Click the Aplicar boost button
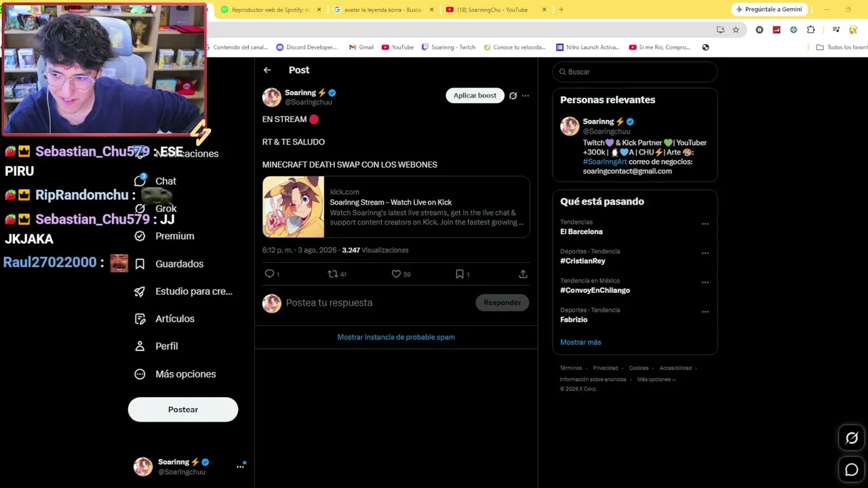868x488 pixels. click(x=475, y=96)
